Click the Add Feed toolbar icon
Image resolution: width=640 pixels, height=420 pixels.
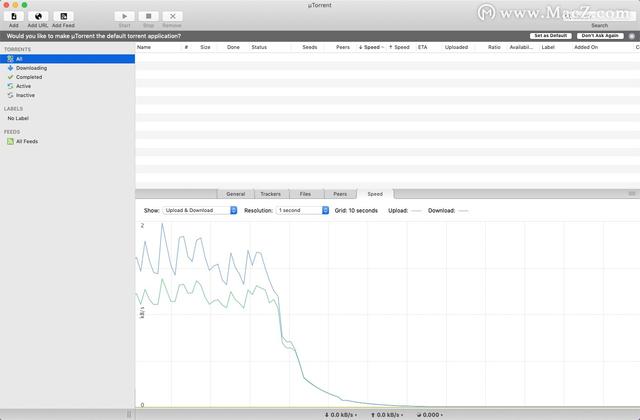pyautogui.click(x=63, y=16)
